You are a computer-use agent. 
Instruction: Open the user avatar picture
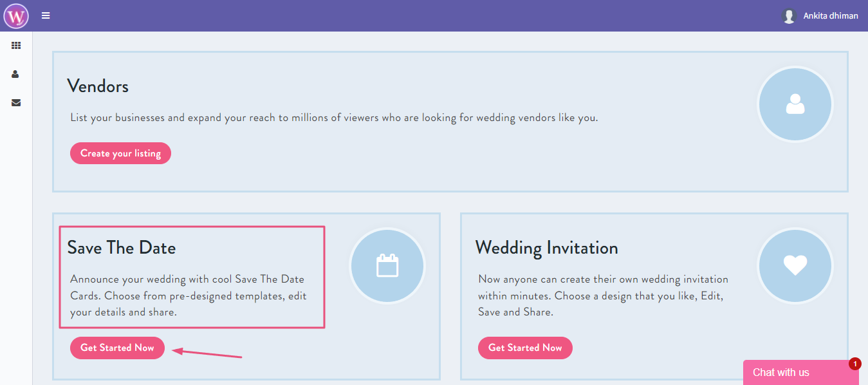point(789,15)
